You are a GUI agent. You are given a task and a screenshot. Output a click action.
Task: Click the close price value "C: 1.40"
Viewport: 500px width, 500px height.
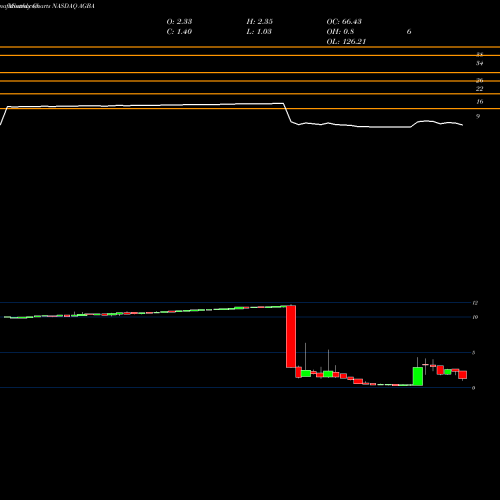tap(179, 31)
